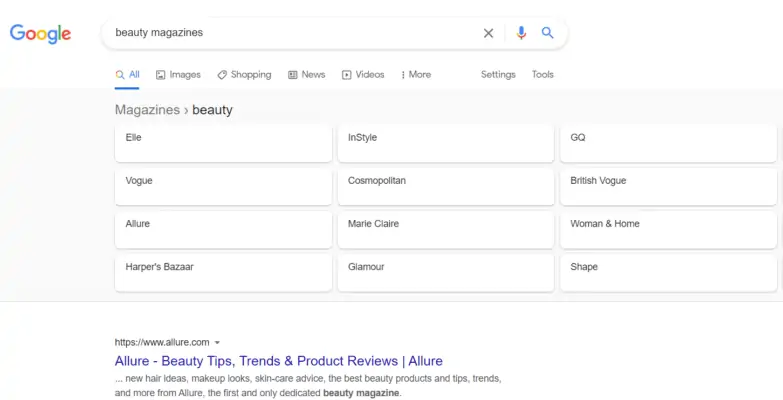Viewport: 783px width, 400px height.
Task: Expand the More menu
Action: click(x=416, y=74)
